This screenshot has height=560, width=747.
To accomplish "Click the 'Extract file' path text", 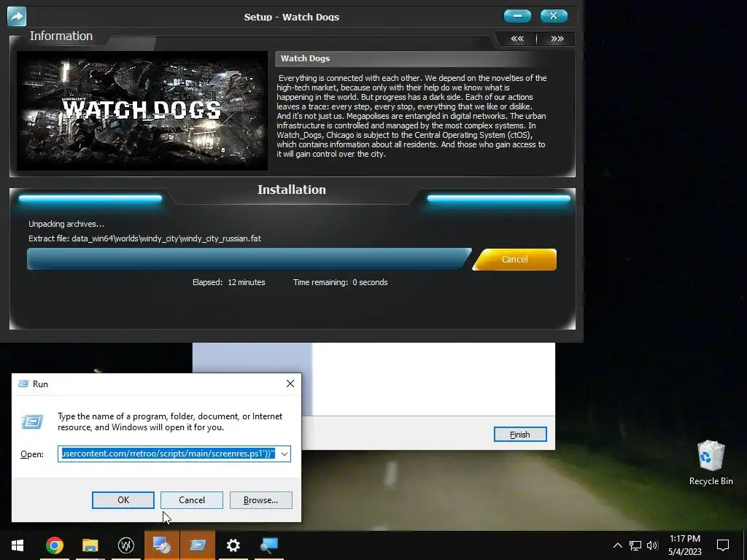I will point(145,238).
